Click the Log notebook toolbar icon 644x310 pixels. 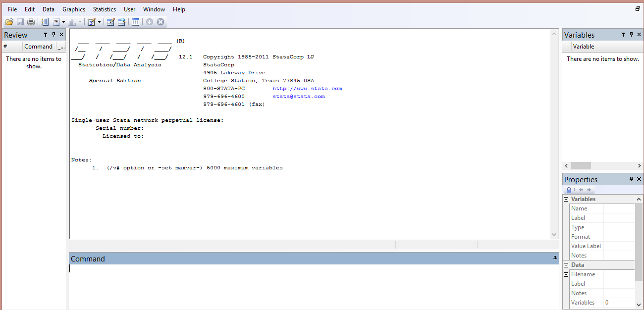point(45,22)
